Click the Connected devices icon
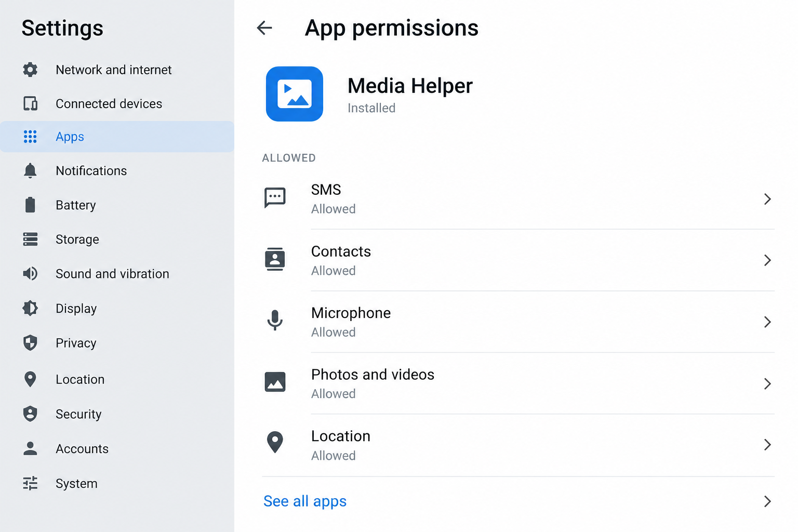This screenshot has width=798, height=532. point(30,103)
